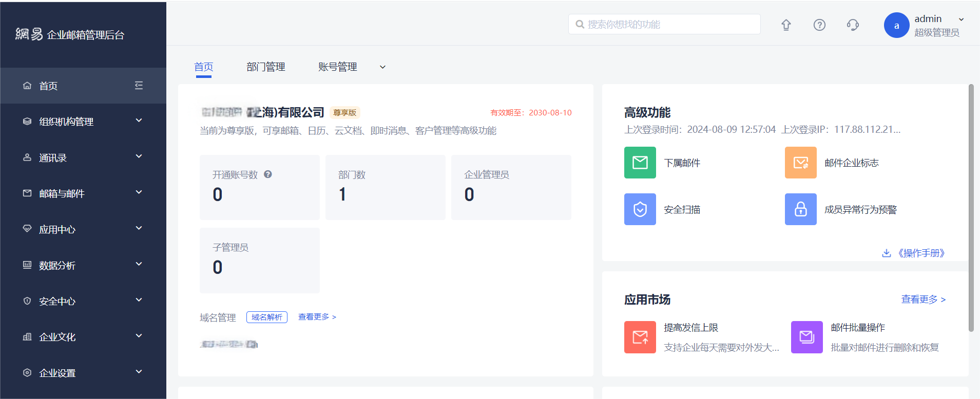Click the 组织机构管理 layers icon
Viewport: 980px width, 399px height.
[27, 122]
